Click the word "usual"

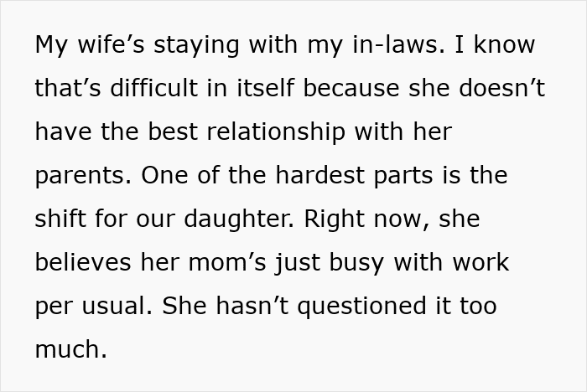click(117, 305)
